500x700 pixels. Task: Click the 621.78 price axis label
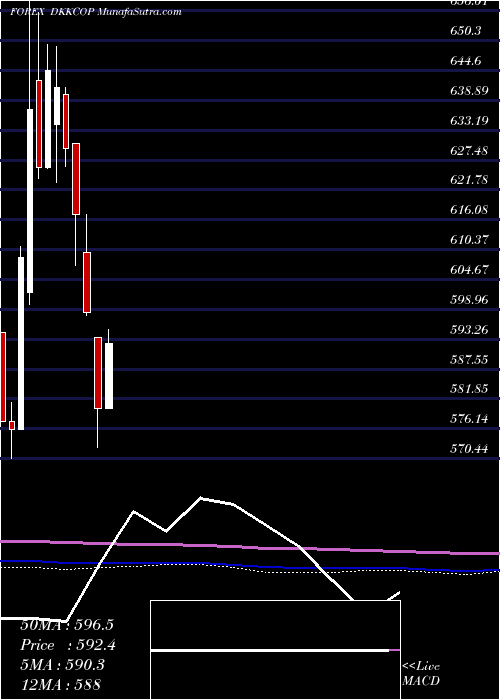click(469, 180)
